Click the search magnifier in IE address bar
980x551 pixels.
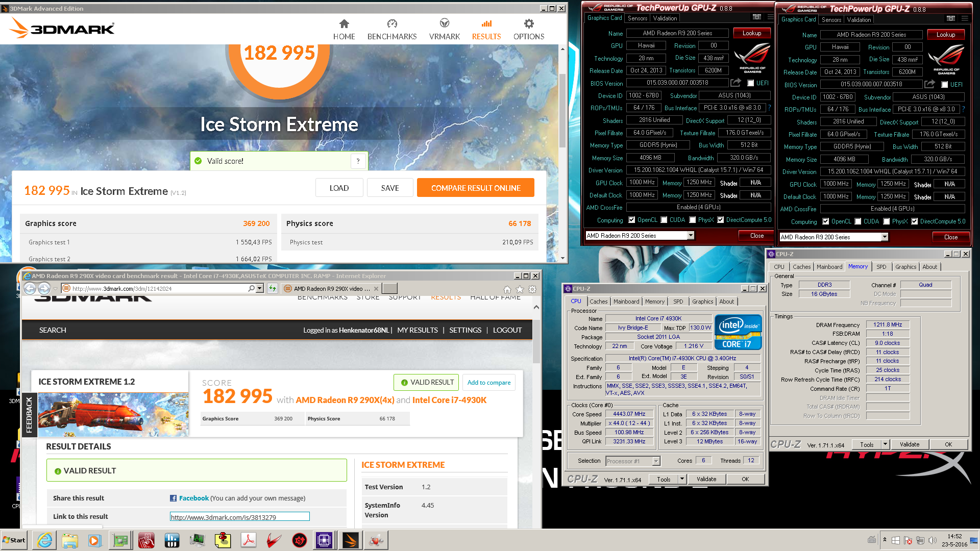coord(251,289)
